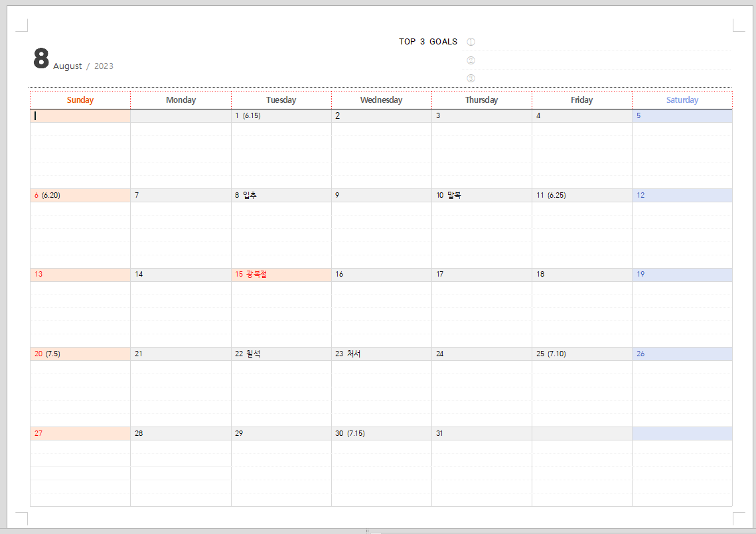Click the date cell 29

(281, 434)
